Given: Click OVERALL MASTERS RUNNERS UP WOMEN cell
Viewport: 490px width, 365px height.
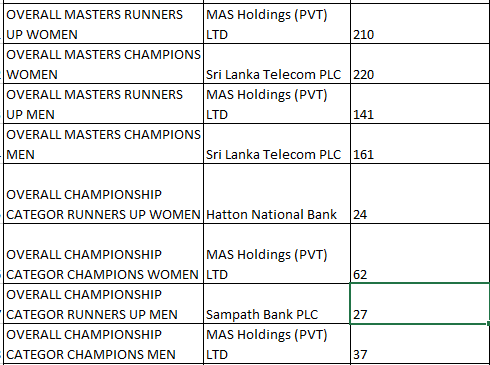Looking at the screenshot, I should click(103, 24).
